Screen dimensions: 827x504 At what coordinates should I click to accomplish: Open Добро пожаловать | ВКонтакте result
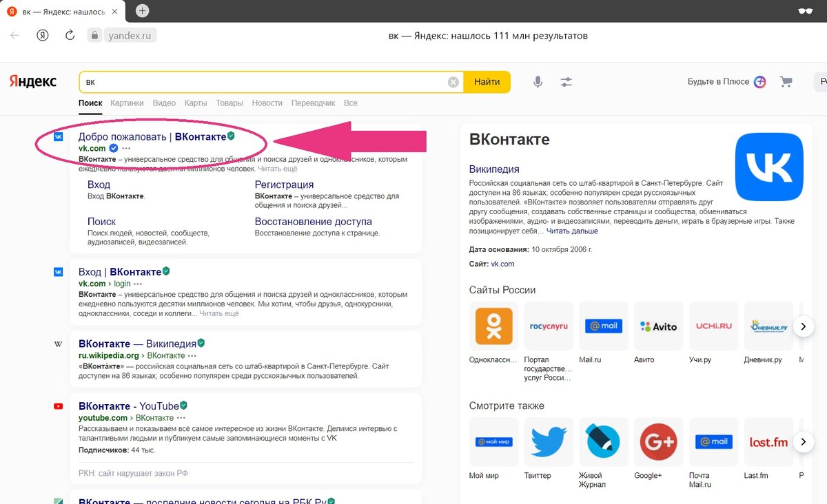(152, 136)
